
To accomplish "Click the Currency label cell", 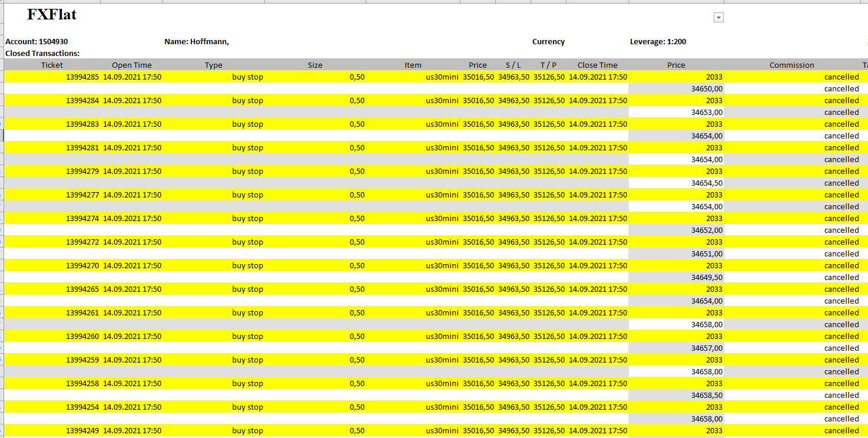I will point(548,42).
